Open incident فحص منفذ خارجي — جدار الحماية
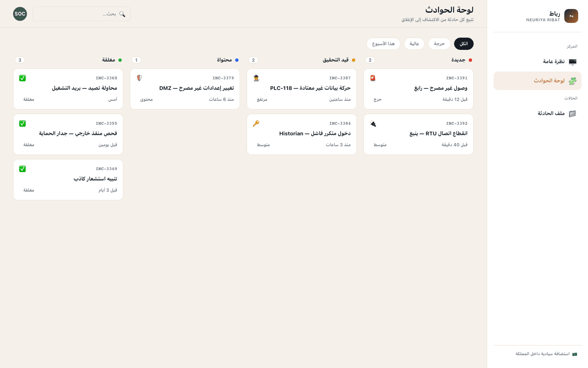588x368 pixels. pos(68,135)
